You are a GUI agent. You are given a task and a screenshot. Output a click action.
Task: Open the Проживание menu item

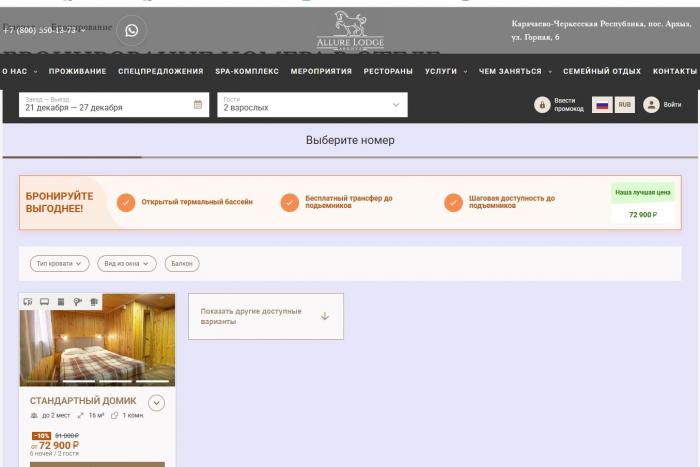[77, 71]
